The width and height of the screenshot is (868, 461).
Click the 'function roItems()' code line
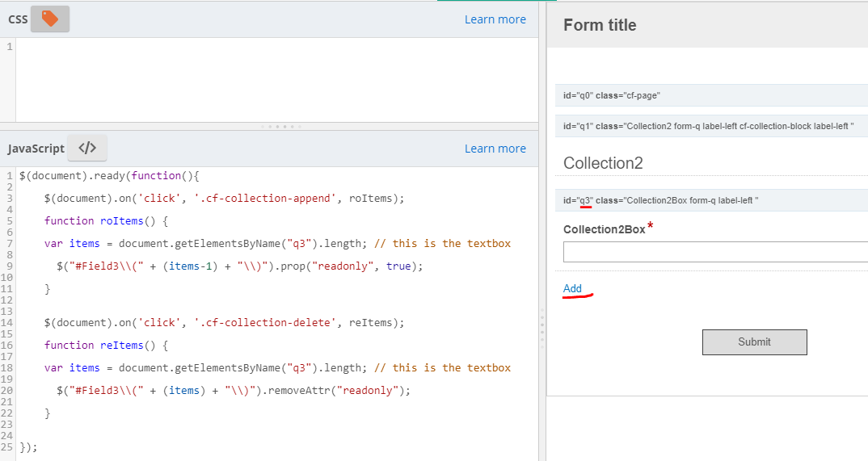[105, 220]
